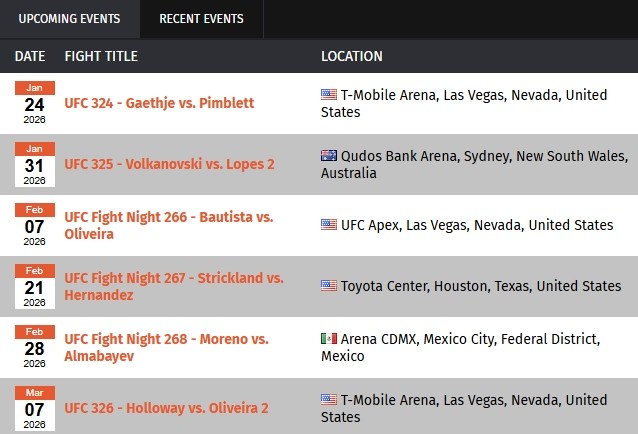Click the Fight Title column header

click(101, 56)
